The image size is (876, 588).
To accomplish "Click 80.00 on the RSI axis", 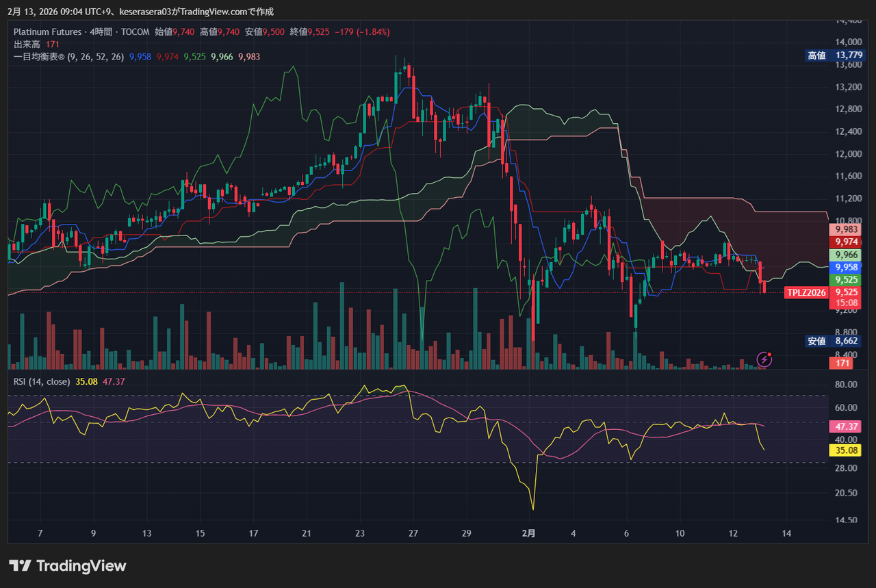I will [x=846, y=385].
